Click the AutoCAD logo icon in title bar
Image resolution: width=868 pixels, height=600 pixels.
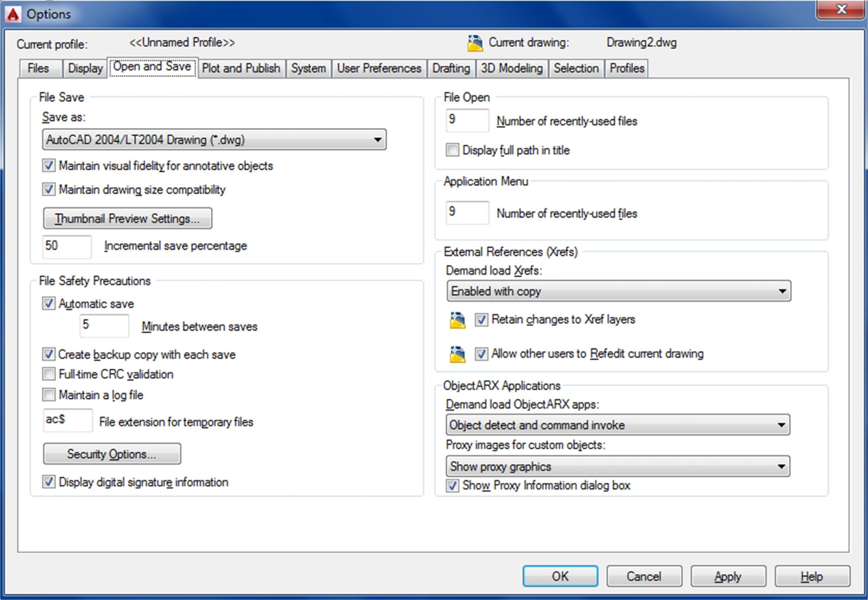point(13,15)
